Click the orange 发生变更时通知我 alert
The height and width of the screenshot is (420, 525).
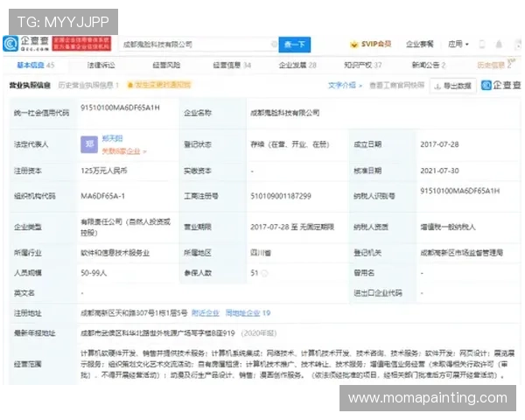pyautogui.click(x=159, y=85)
